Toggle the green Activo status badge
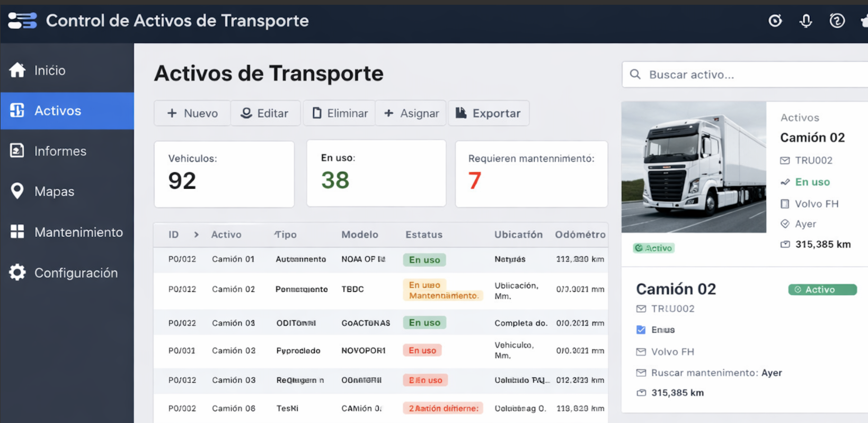Screen dimensions: 868x423 click(822, 289)
